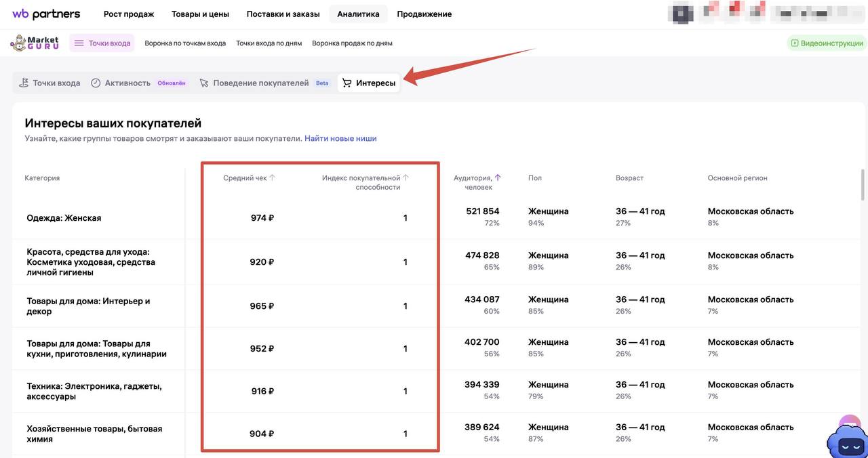
Task: Open the wb partners logo home
Action: point(46,14)
